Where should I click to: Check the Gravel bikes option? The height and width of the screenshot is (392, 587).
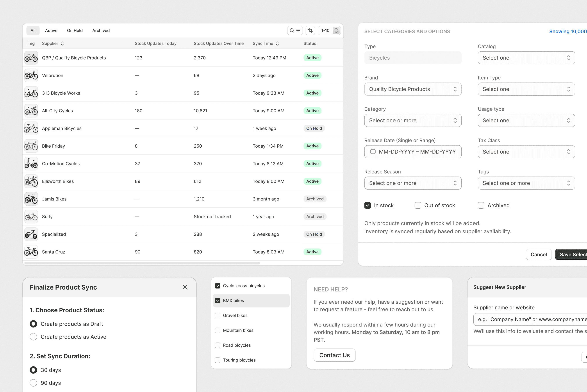(218, 315)
